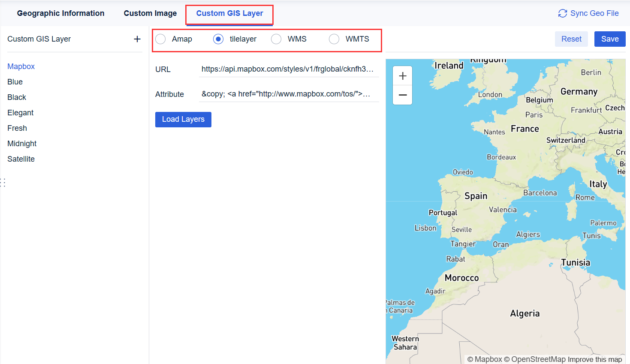Choose the WMS layer type
Screen dimensions: 630x364
click(276, 39)
